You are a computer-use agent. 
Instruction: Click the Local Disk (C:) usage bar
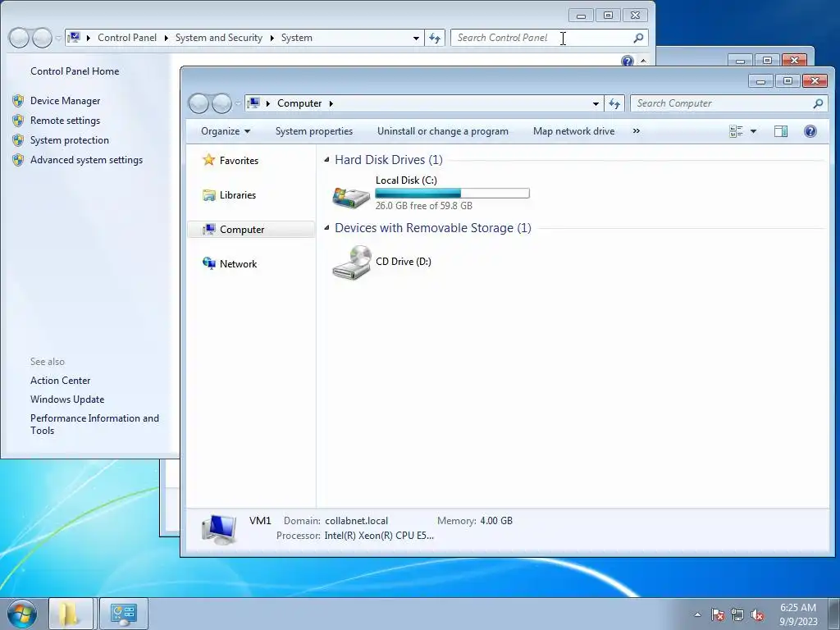point(452,193)
